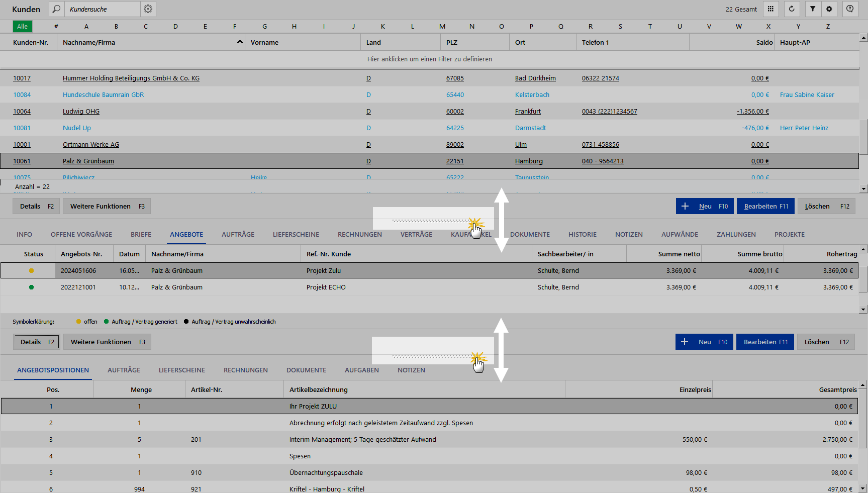Sort by PLZ column header
This screenshot has height=493, width=868.
pyautogui.click(x=475, y=42)
